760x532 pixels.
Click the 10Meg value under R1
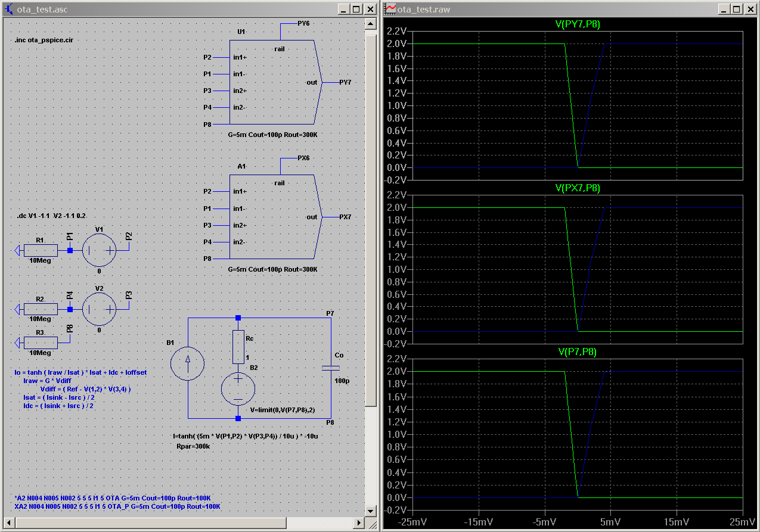(x=39, y=261)
